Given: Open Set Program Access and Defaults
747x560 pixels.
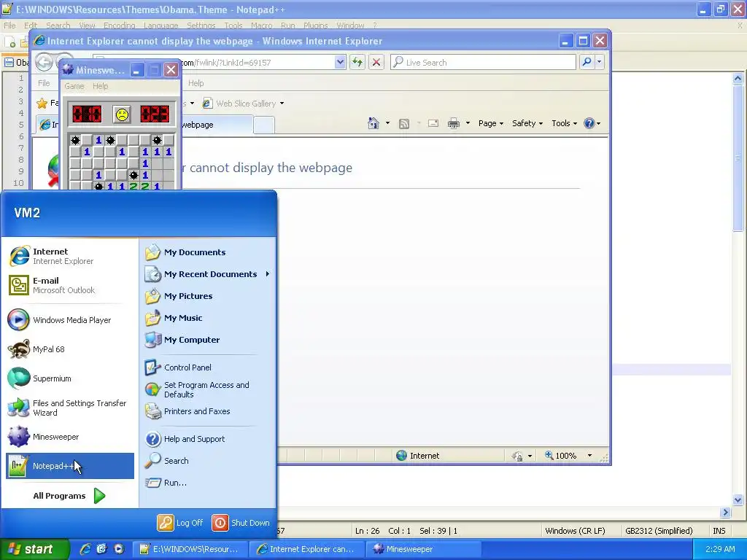Looking at the screenshot, I should [208, 389].
